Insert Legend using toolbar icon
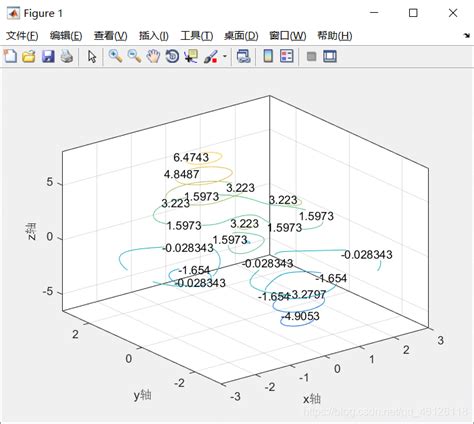Viewport: 474px width, 424px height. [x=287, y=56]
